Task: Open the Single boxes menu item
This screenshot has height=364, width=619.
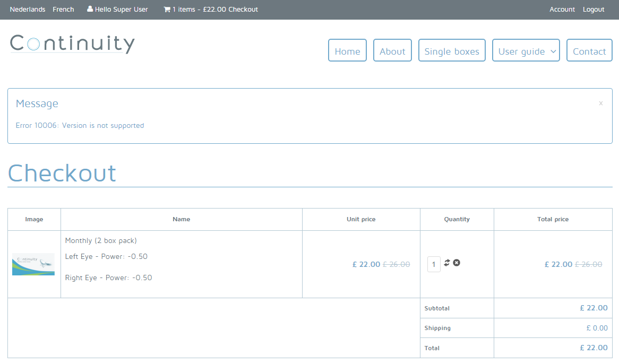Action: pyautogui.click(x=452, y=51)
